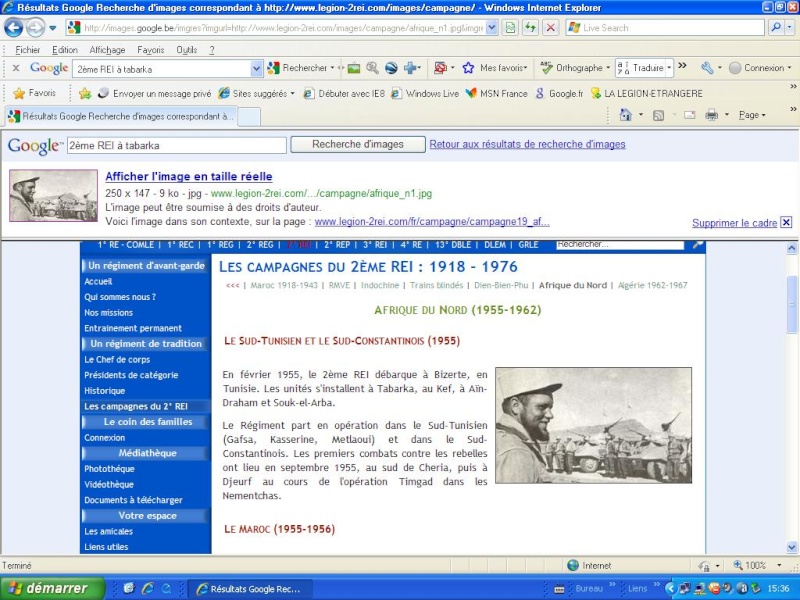Open the Edition menu
Image resolution: width=800 pixels, height=600 pixels.
pyautogui.click(x=65, y=50)
